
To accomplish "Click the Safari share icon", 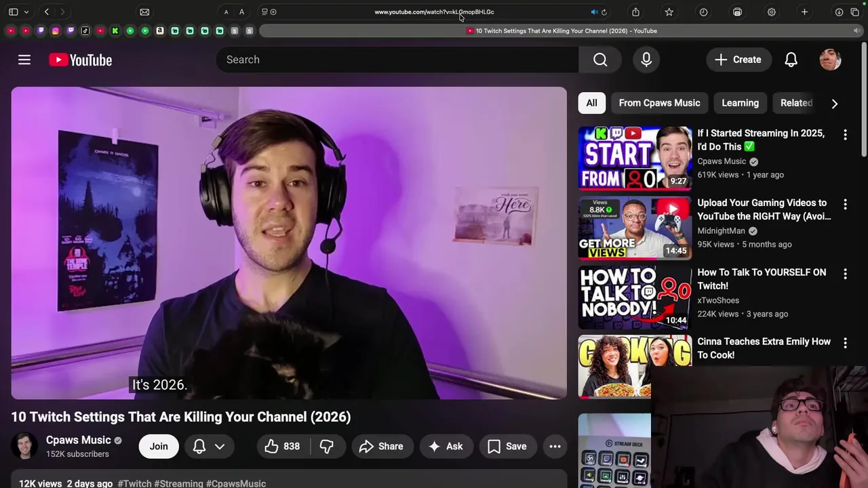I will pos(635,12).
